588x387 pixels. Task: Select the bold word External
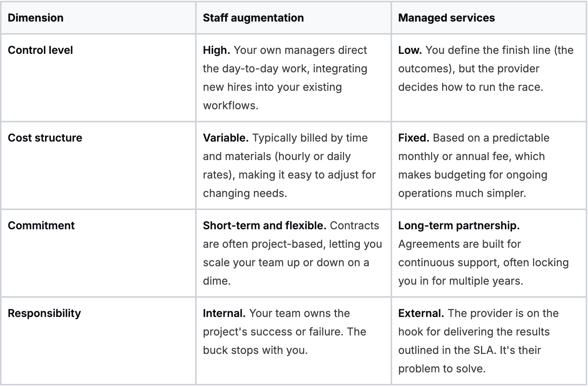click(x=421, y=314)
